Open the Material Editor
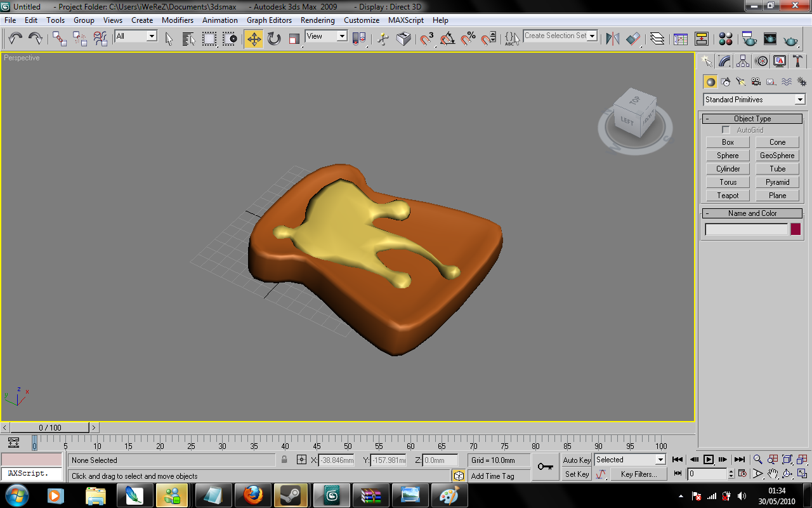Screen dimensions: 812x508 point(726,39)
